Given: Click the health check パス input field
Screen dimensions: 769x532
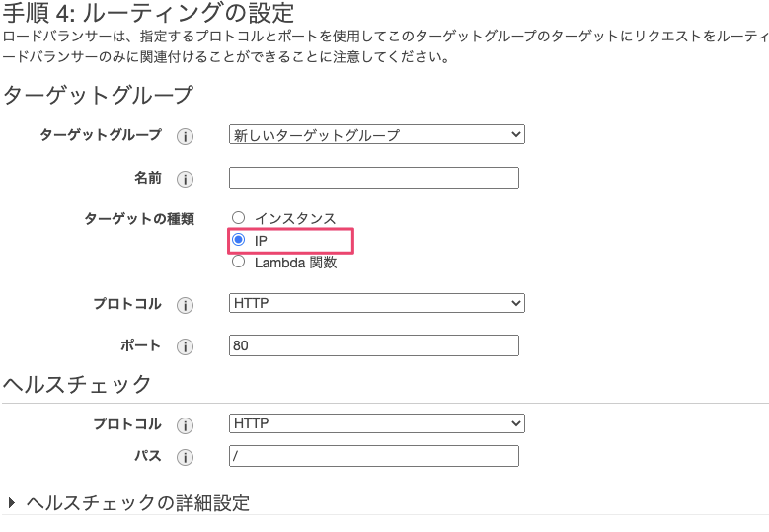Looking at the screenshot, I should (373, 456).
